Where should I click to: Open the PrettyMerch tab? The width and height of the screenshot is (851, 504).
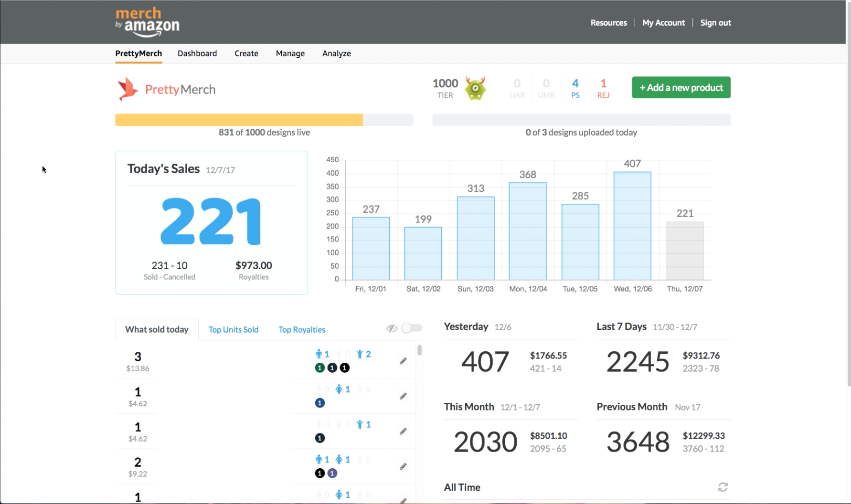coord(138,53)
